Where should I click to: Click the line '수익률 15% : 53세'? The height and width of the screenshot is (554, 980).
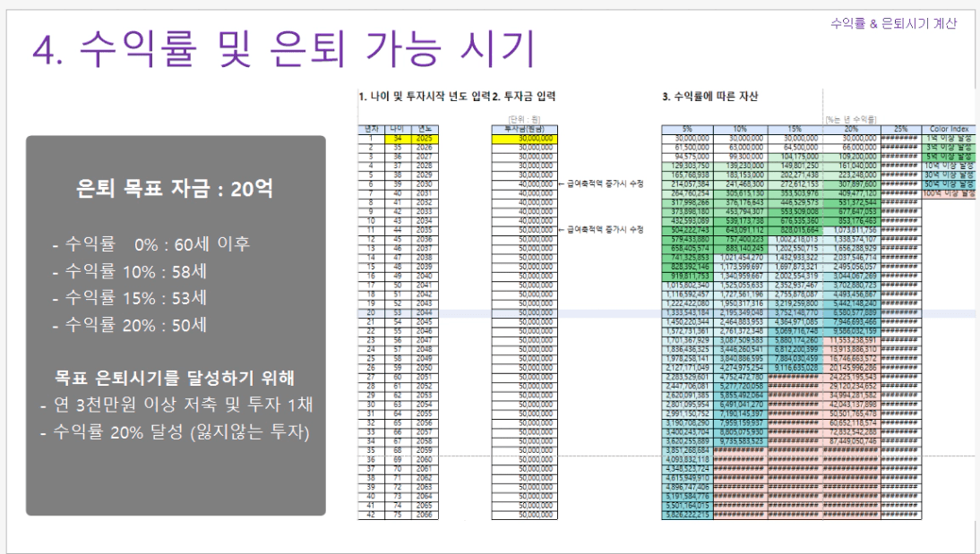[129, 298]
